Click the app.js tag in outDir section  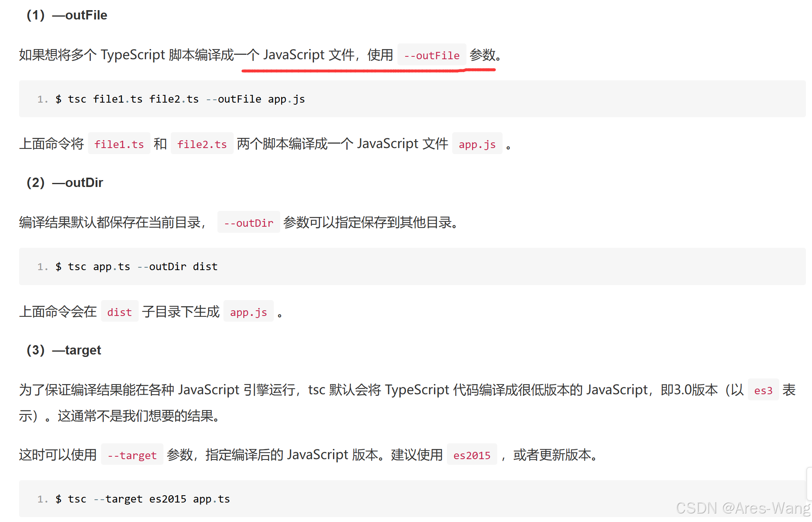pos(248,311)
